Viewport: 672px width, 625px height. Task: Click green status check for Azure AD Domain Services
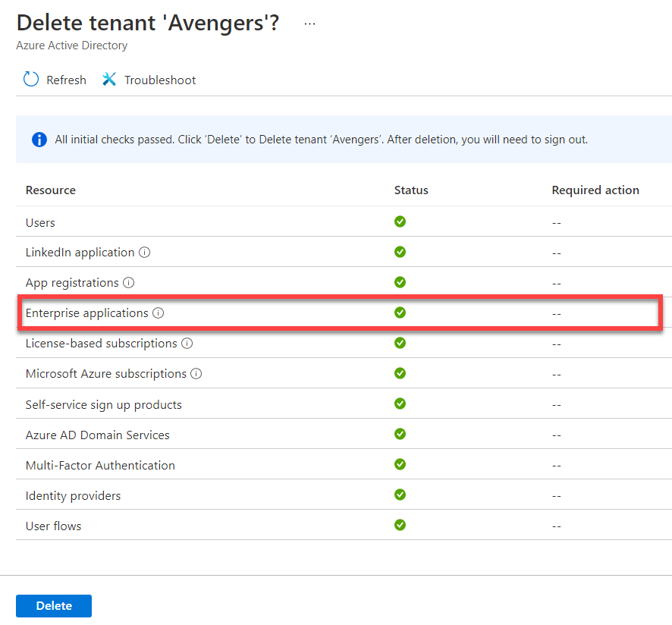pyautogui.click(x=400, y=435)
